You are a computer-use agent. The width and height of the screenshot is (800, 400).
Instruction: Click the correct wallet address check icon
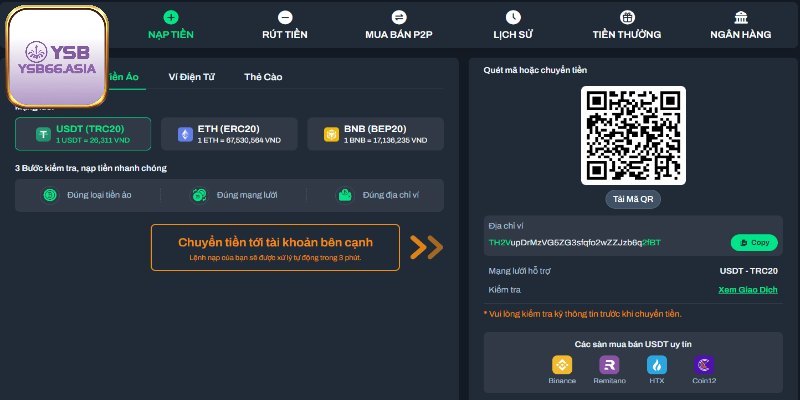(x=344, y=195)
